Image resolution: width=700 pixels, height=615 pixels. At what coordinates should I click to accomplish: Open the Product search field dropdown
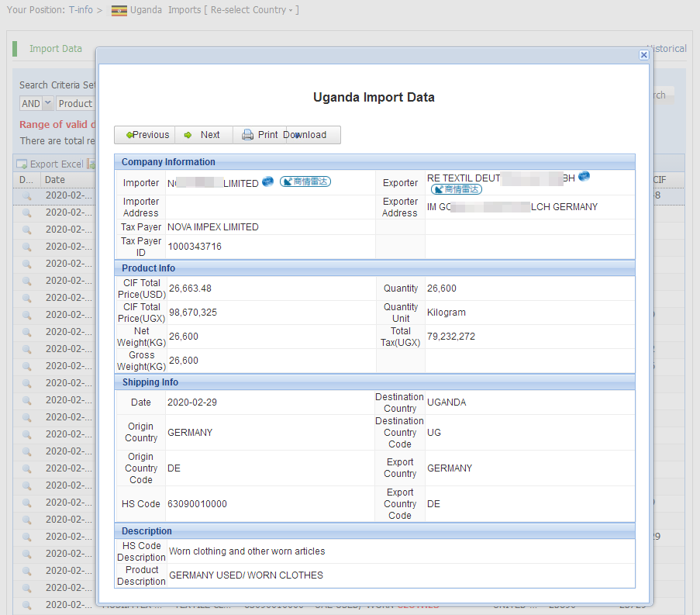pos(74,104)
